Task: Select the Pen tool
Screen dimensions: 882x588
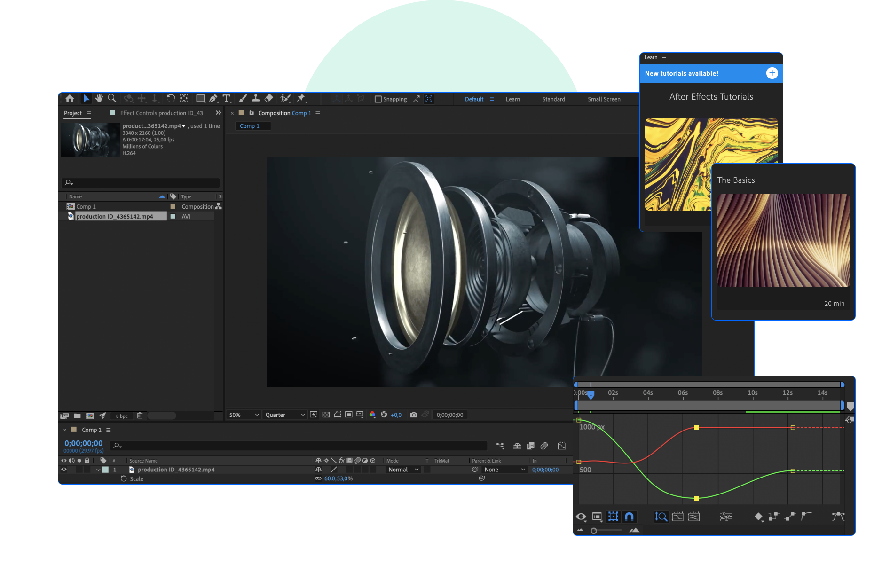Action: (213, 99)
